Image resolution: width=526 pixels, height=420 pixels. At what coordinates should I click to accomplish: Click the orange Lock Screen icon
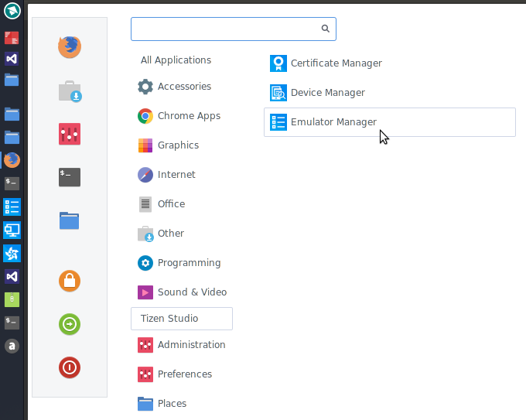tap(70, 281)
